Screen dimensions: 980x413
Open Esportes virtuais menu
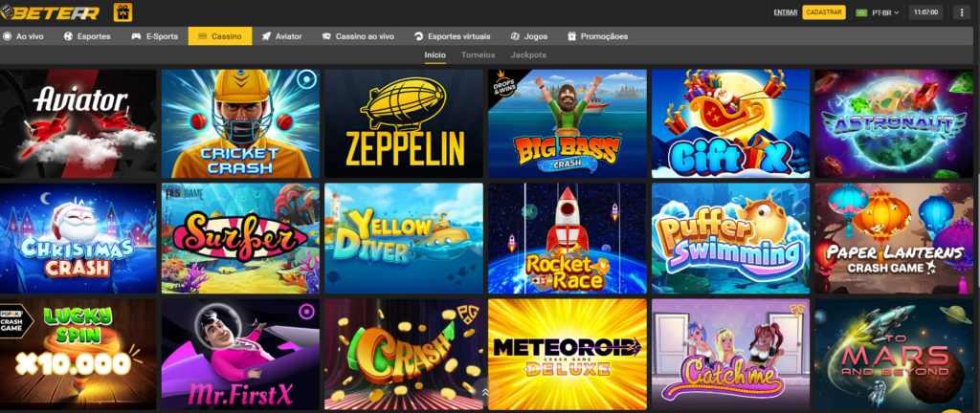453,36
